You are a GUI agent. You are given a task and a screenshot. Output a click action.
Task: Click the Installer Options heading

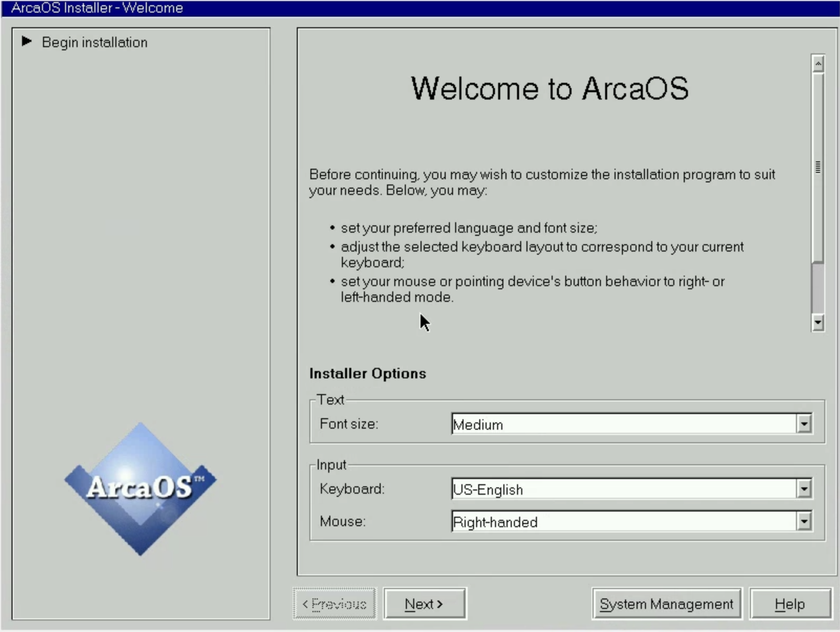pos(368,373)
